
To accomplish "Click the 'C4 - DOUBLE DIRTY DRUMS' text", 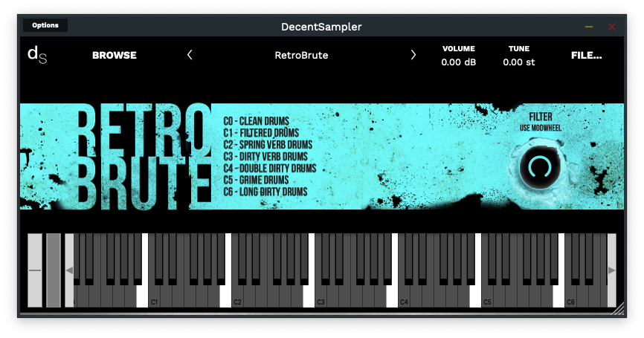I will pyautogui.click(x=270, y=168).
